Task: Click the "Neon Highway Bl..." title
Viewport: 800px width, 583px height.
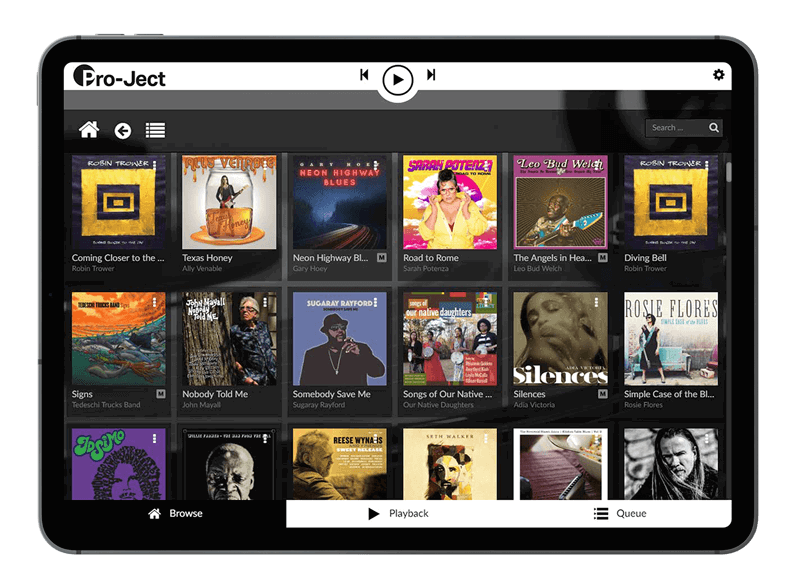Action: [330, 258]
